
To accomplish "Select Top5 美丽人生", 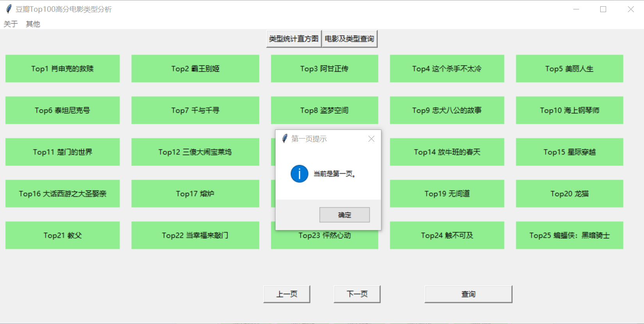I will [x=569, y=68].
